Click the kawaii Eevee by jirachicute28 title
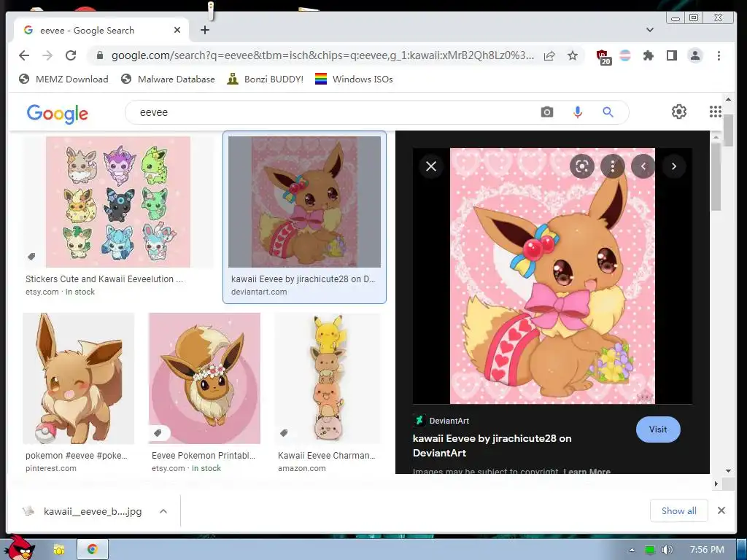The height and width of the screenshot is (560, 747). click(492, 446)
